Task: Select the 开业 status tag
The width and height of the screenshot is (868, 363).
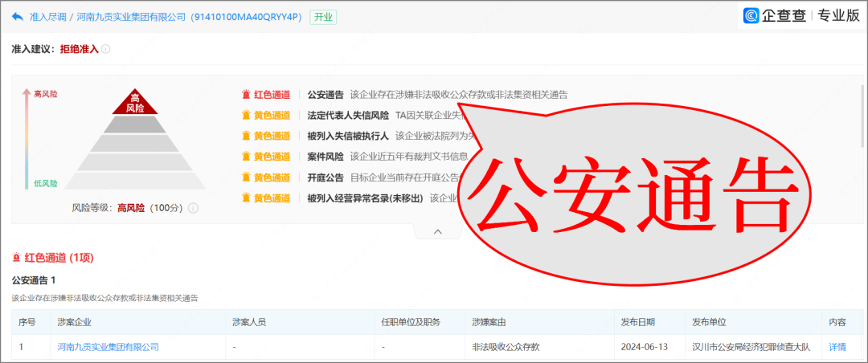Action: (x=323, y=17)
